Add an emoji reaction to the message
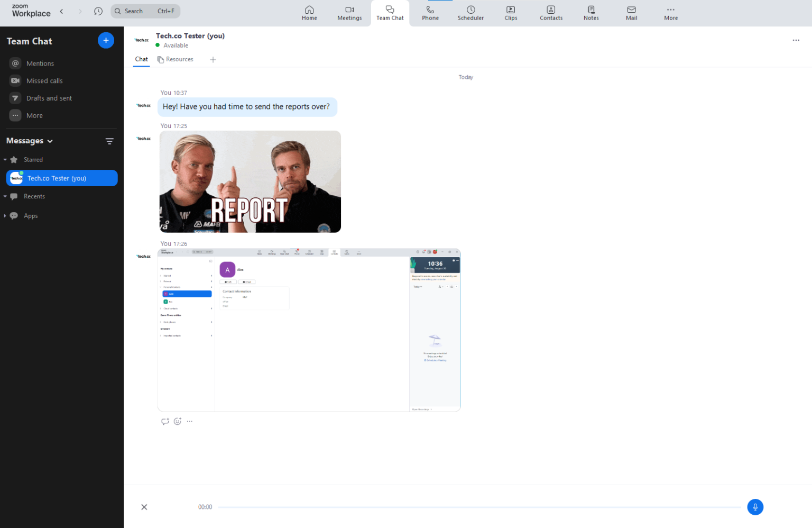Screen dimensions: 812x528 178,422
